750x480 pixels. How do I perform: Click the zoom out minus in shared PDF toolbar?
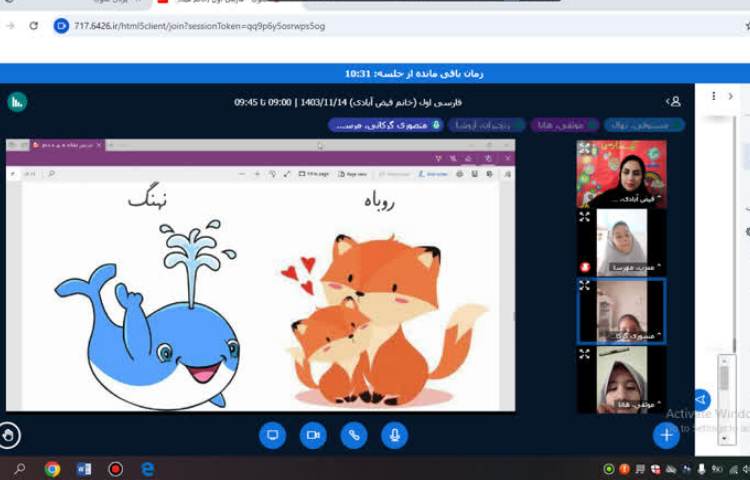243,174
